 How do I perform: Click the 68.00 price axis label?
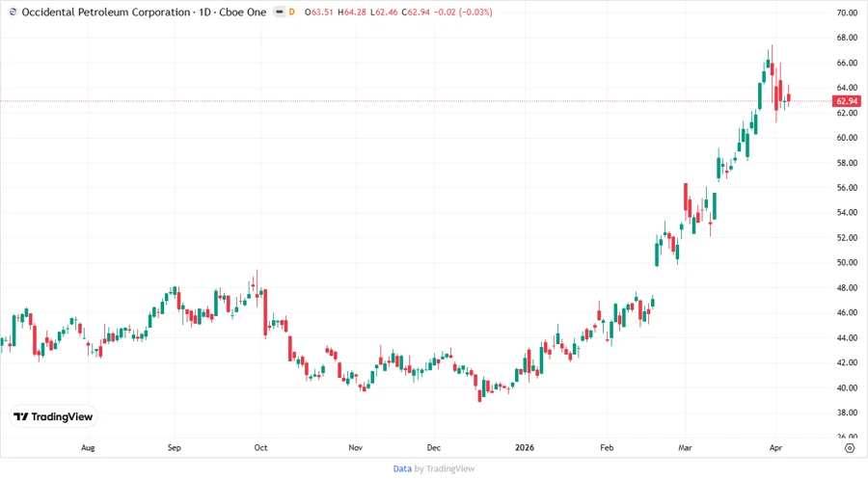847,38
